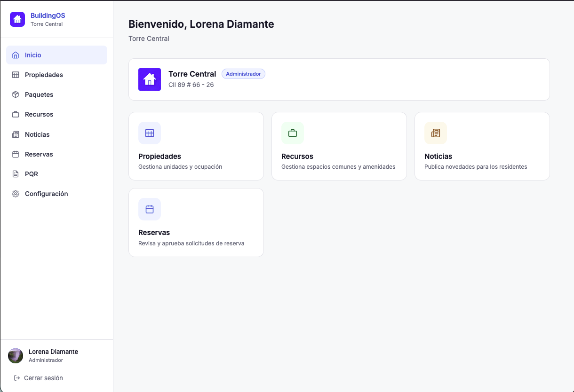Click the Reservas calendar icon in sidebar
574x392 pixels.
[x=16, y=154]
